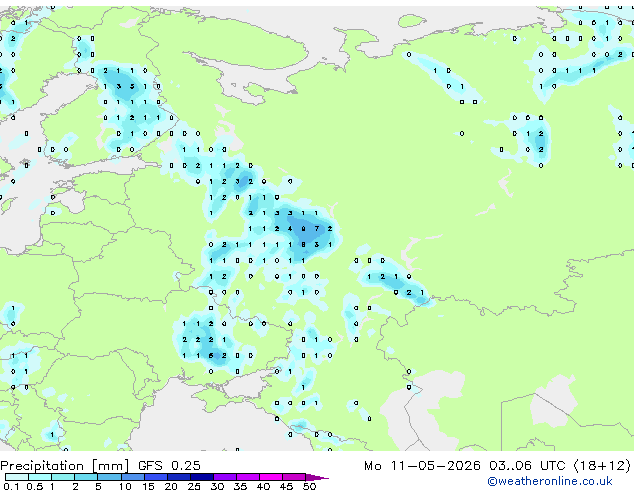634x490 pixels.
Task: Click the Mo 11-05-2026 date label
Action: [x=422, y=466]
